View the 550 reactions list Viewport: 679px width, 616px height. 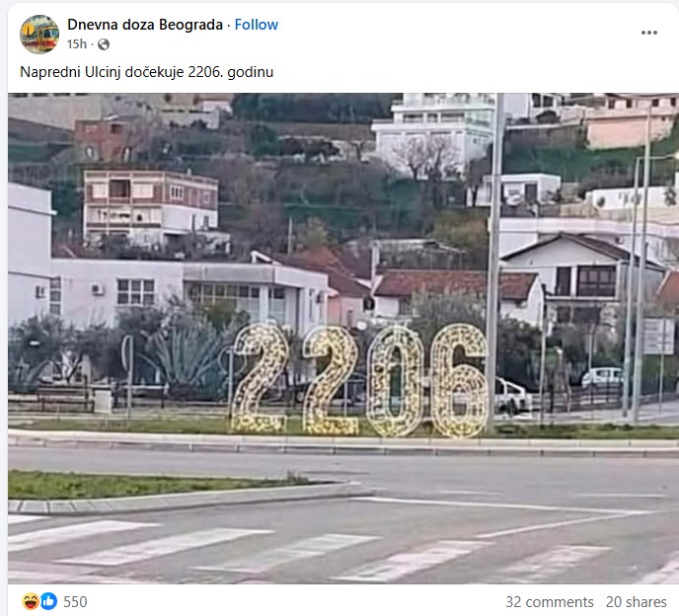coord(75,602)
